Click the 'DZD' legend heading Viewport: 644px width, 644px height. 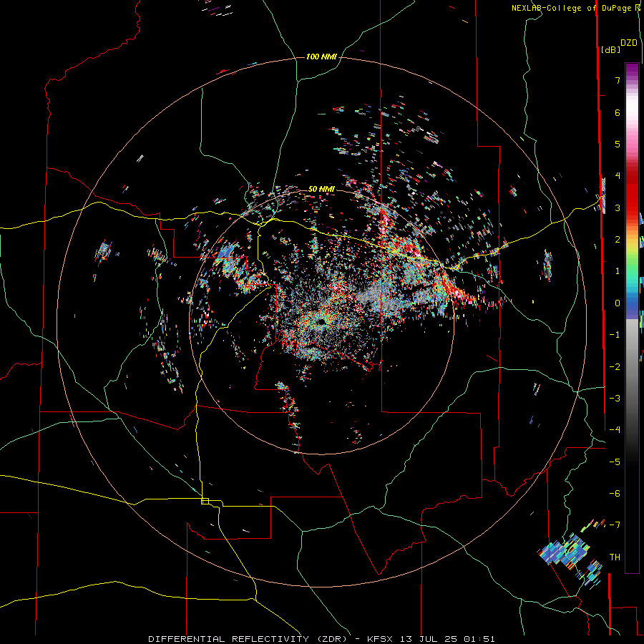629,43
